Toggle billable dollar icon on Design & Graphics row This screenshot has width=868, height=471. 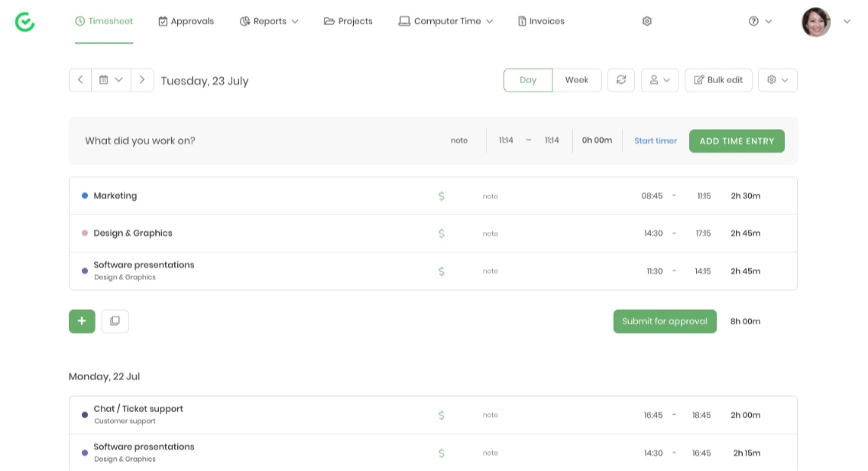click(441, 234)
